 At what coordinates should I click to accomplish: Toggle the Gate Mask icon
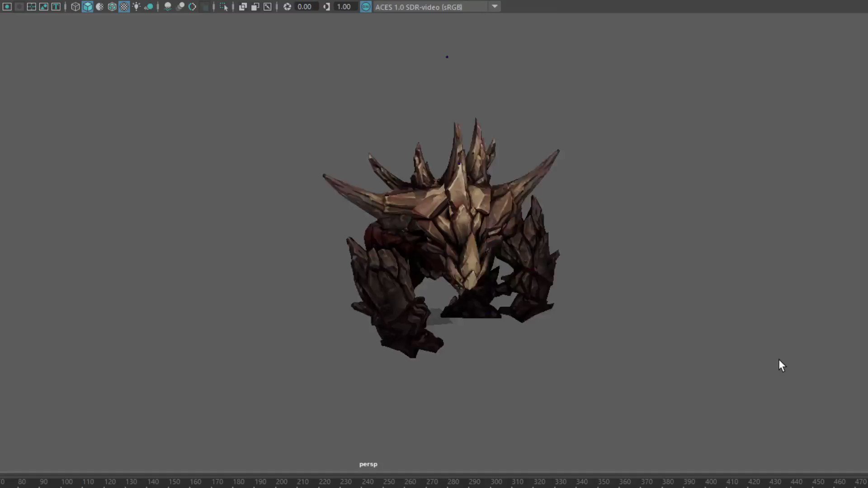click(19, 7)
